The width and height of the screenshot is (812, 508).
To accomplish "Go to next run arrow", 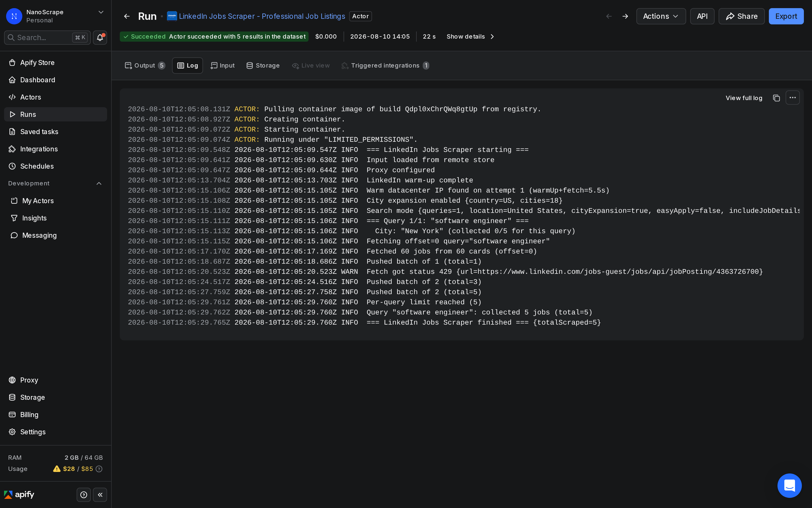I will (625, 16).
